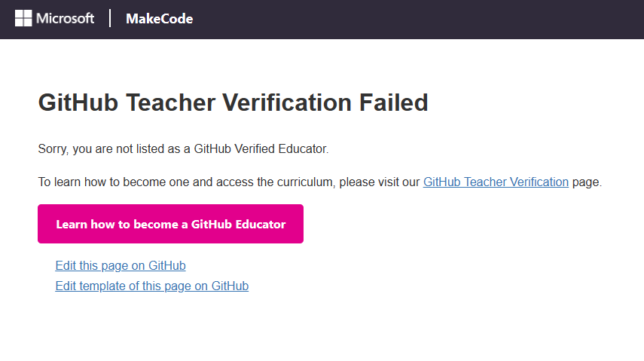Click the word page after the verification link
This screenshot has width=644, height=361.
coord(585,182)
